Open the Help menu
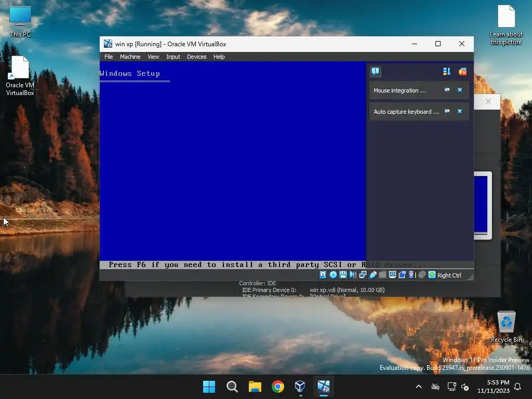The width and height of the screenshot is (532, 399). [219, 57]
